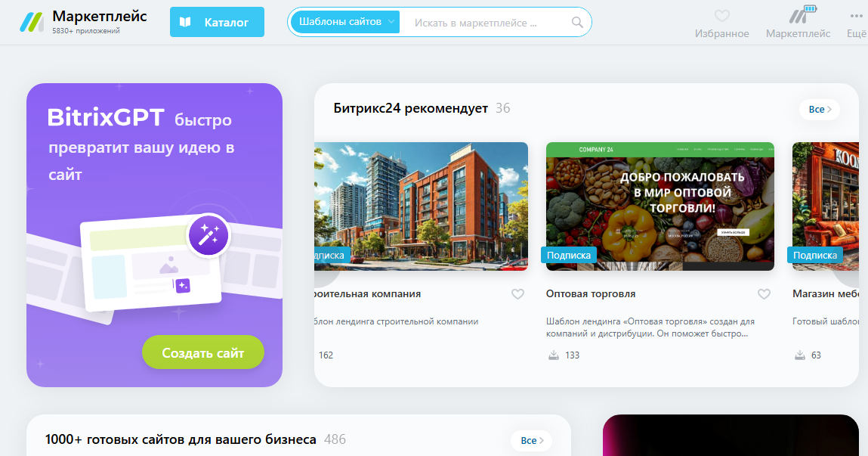Show all Битрикс24 рекомендует items
868x456 pixels.
(820, 109)
